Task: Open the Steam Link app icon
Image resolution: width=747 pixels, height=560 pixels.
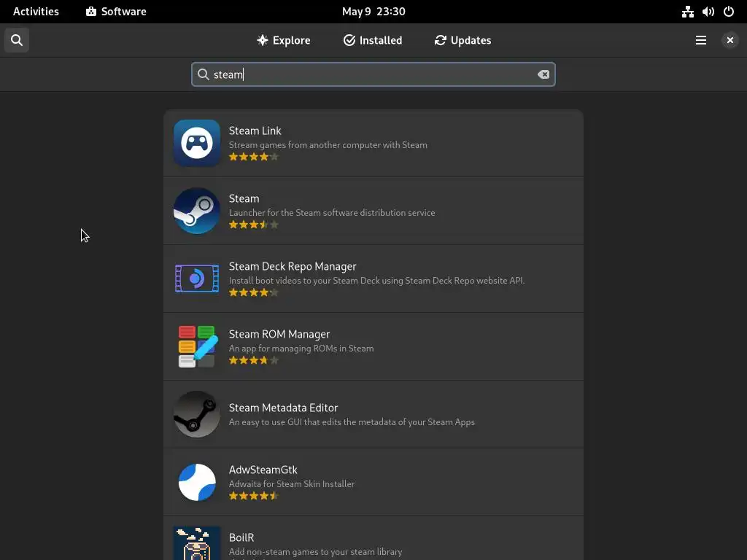Action: 197,143
